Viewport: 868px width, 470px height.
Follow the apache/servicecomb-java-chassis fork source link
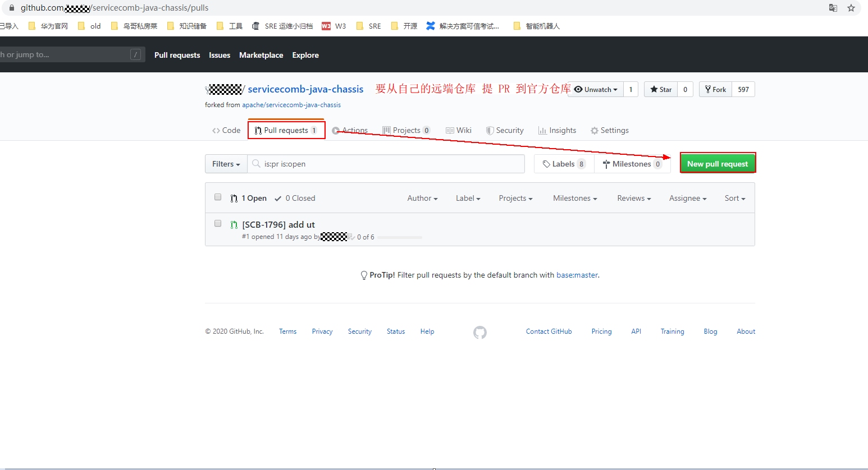[x=291, y=105]
